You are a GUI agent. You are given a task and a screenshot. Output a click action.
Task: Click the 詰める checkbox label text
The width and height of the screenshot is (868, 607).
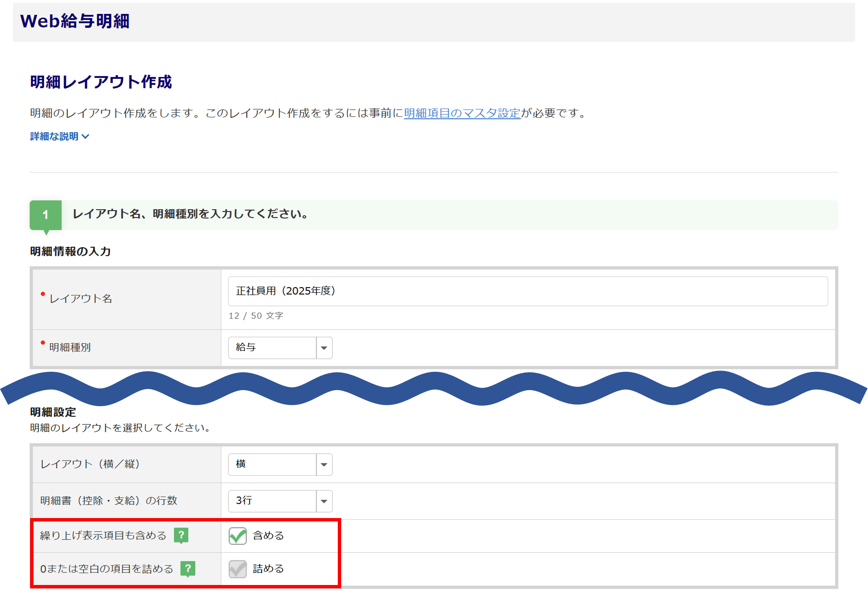point(268,569)
